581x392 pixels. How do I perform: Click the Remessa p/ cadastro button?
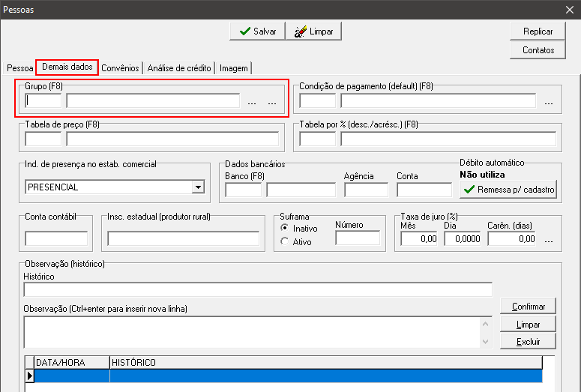click(x=508, y=190)
